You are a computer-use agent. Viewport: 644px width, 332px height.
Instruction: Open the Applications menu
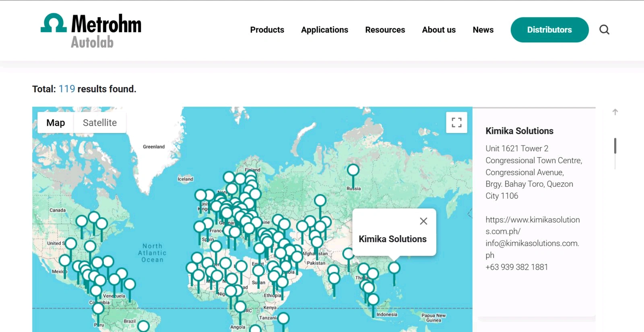click(324, 30)
